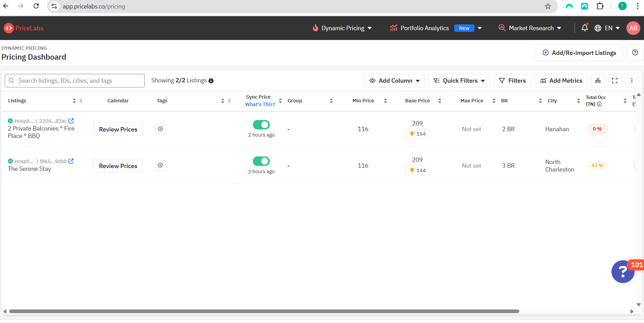Open the three-dot more options menu

[632, 81]
